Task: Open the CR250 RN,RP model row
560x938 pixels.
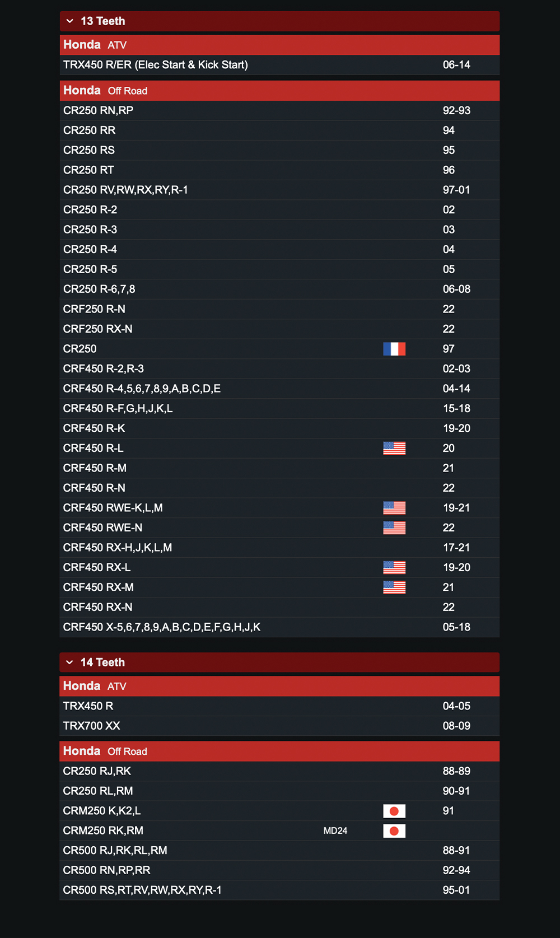Action: click(x=279, y=110)
